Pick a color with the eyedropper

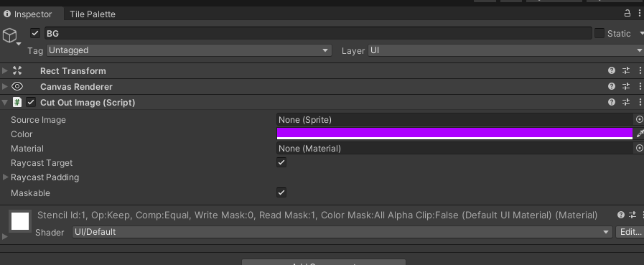click(x=640, y=134)
